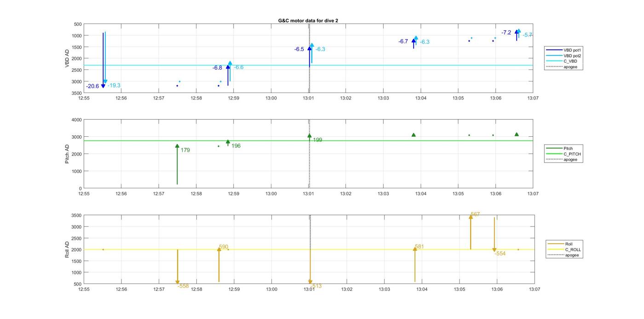Select the "-5.7" VBD data label
The height and width of the screenshot is (319, 644).
coord(528,35)
